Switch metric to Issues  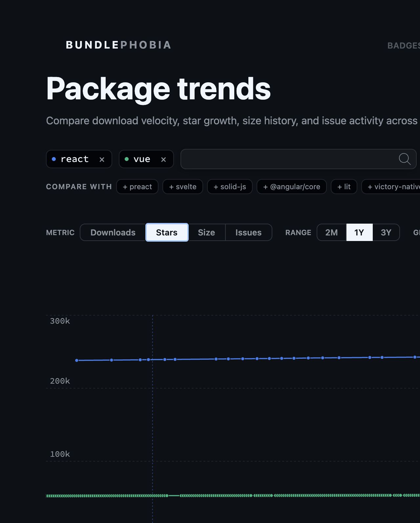[248, 232]
